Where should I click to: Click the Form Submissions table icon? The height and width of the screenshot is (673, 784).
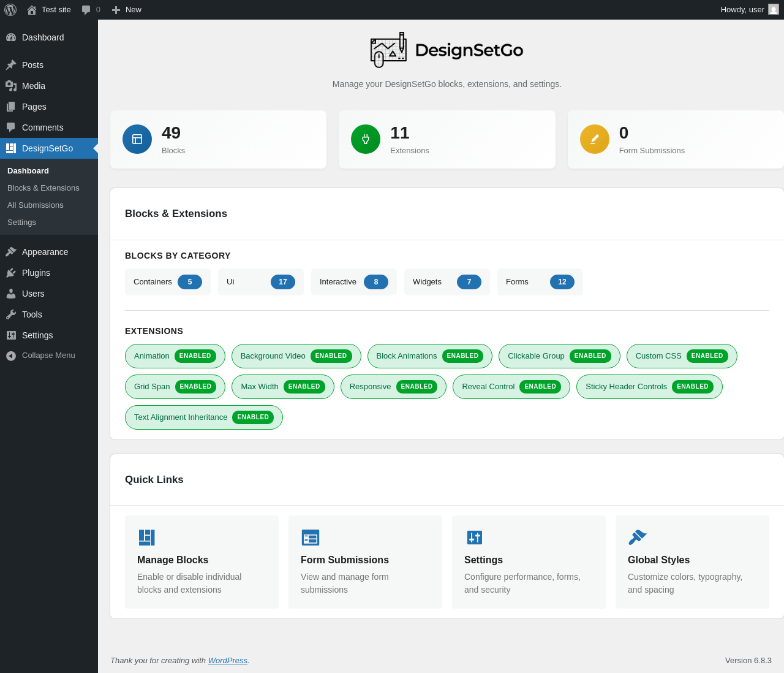tap(311, 538)
